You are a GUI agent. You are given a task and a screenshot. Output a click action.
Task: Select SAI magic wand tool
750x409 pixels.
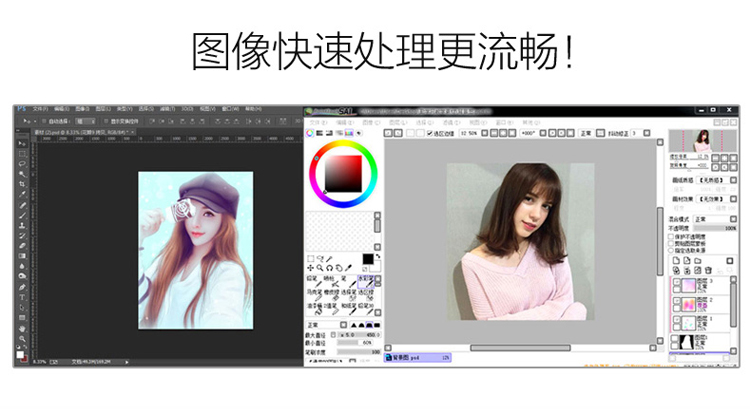coord(329,259)
